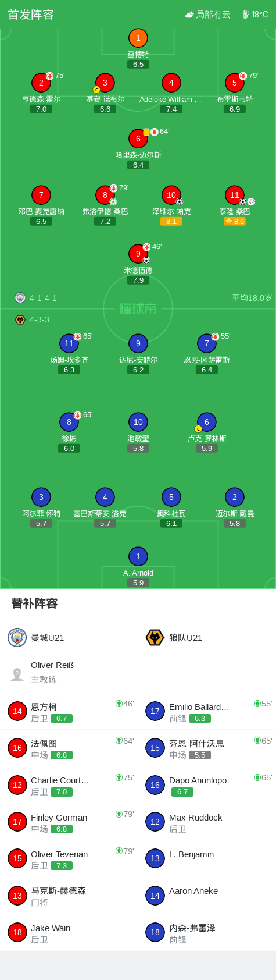The height and width of the screenshot is (980, 276).
Task: Click the yellow card icon on 哈里森-迈尔斯
Action: [146, 132]
